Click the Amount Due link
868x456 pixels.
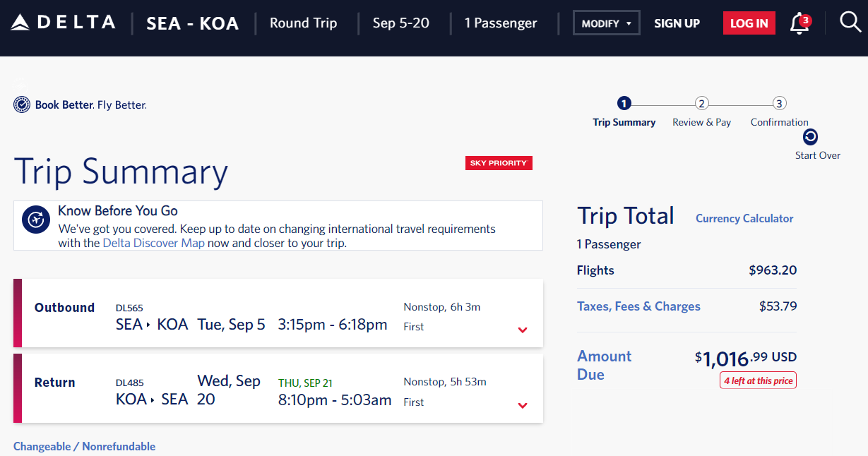[x=605, y=365]
